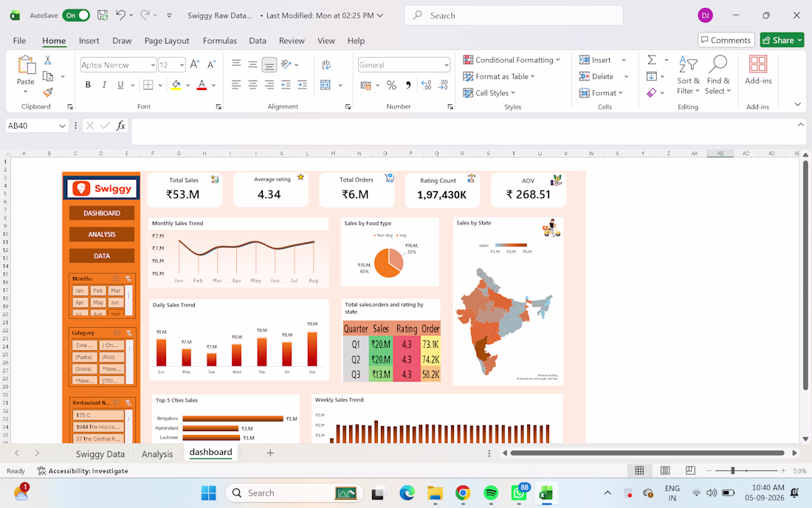Click the Increase Decimal icon

(426, 84)
